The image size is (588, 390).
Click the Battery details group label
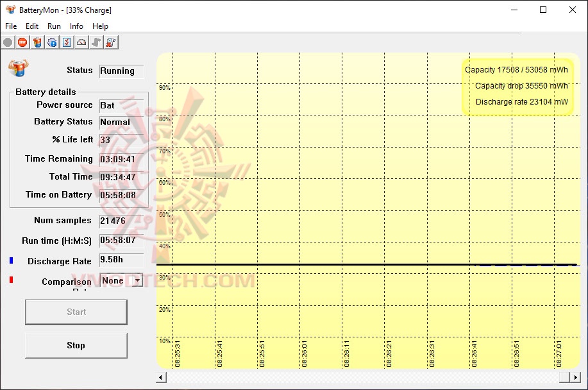46,92
